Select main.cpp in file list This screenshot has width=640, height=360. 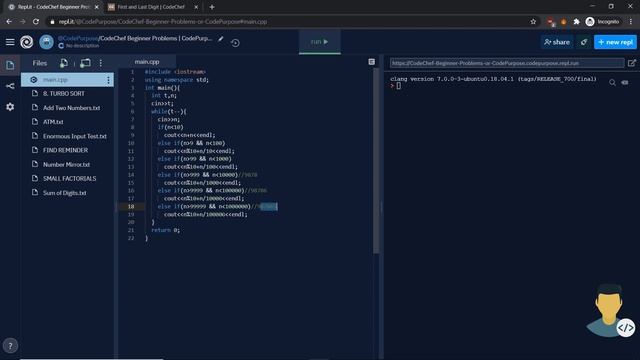[67, 80]
